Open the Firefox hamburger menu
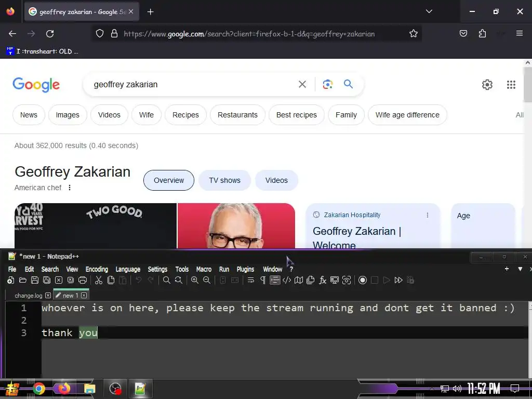This screenshot has height=399, width=532. pyautogui.click(x=519, y=33)
